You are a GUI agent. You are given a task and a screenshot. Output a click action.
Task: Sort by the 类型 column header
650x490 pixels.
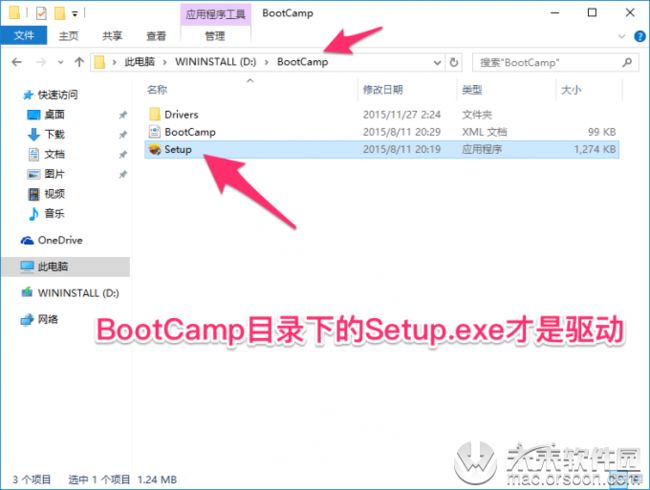(472, 90)
